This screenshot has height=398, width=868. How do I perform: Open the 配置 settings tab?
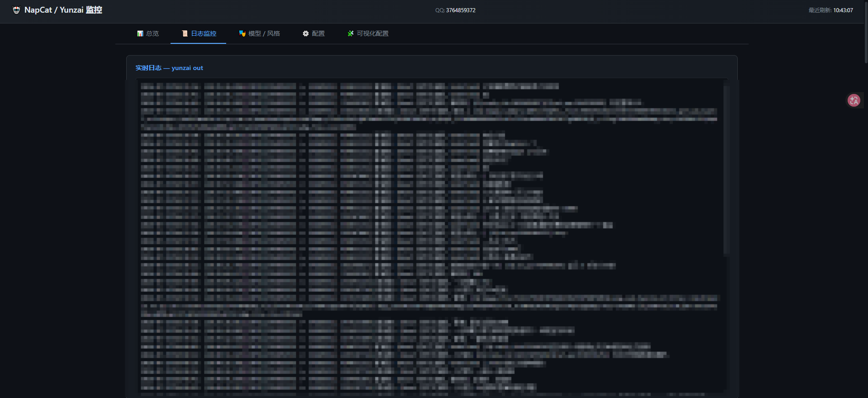(x=313, y=33)
